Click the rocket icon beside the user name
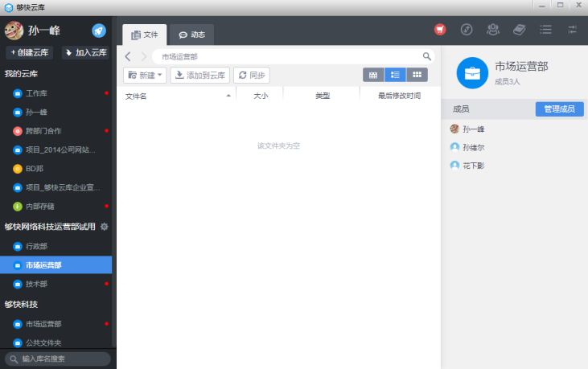This screenshot has width=588, height=369. coord(99,31)
